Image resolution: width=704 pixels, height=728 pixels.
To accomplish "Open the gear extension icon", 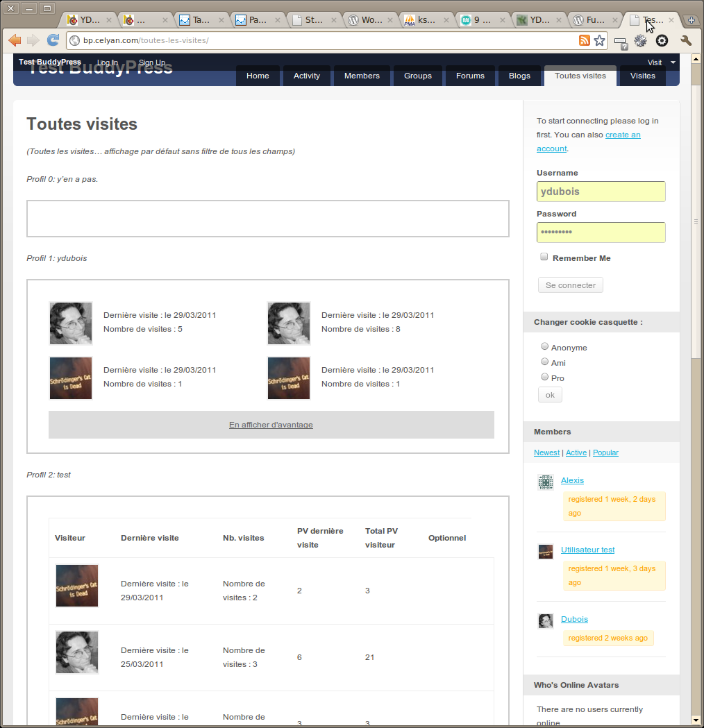I will coord(640,41).
